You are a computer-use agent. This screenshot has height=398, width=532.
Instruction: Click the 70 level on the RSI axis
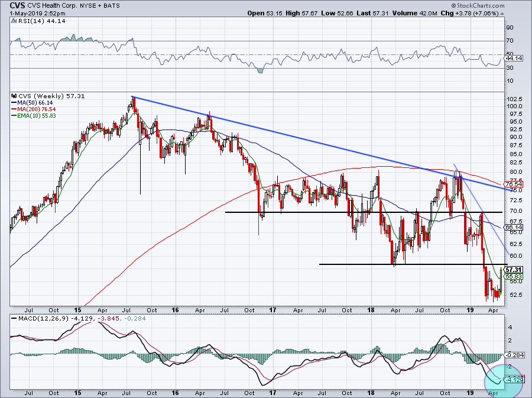pyautogui.click(x=510, y=41)
